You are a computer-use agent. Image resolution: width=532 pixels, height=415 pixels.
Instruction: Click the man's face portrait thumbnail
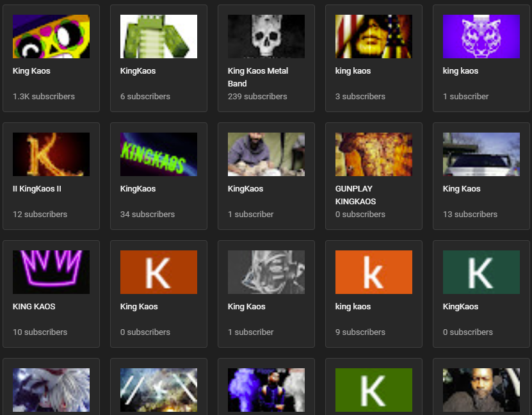pos(481,390)
